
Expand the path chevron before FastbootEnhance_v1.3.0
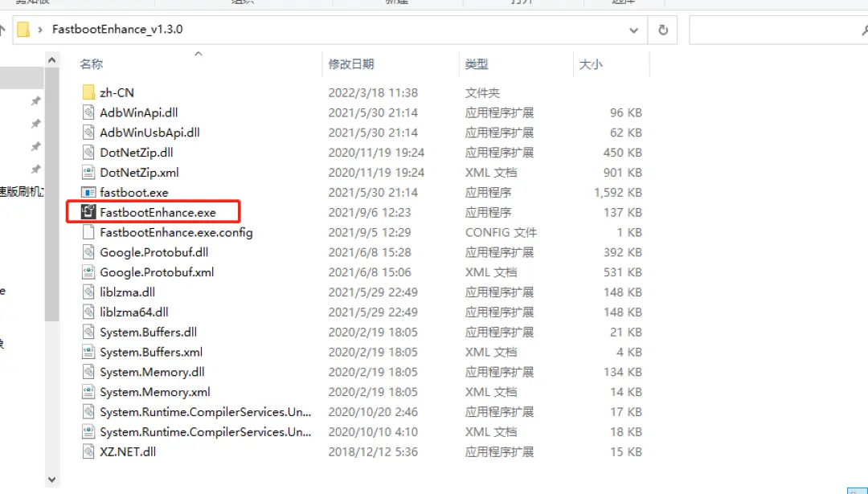tap(40, 30)
